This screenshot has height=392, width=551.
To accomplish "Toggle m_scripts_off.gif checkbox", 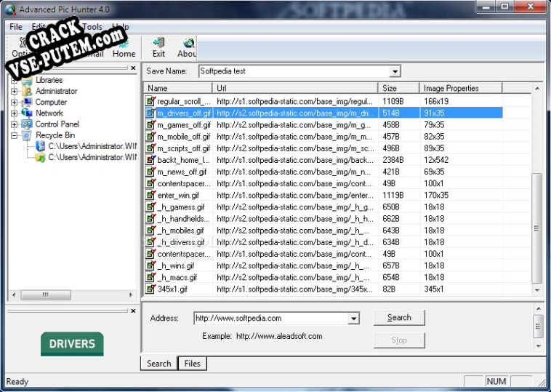I will [150, 148].
